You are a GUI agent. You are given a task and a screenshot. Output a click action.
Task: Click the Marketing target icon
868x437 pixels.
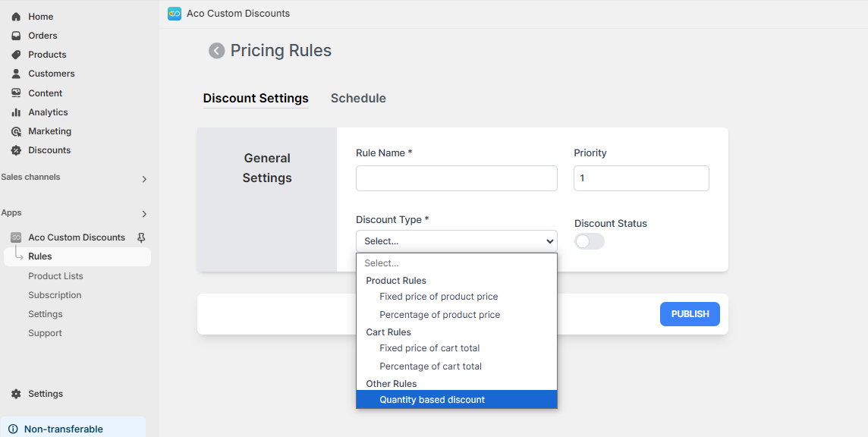click(x=16, y=131)
